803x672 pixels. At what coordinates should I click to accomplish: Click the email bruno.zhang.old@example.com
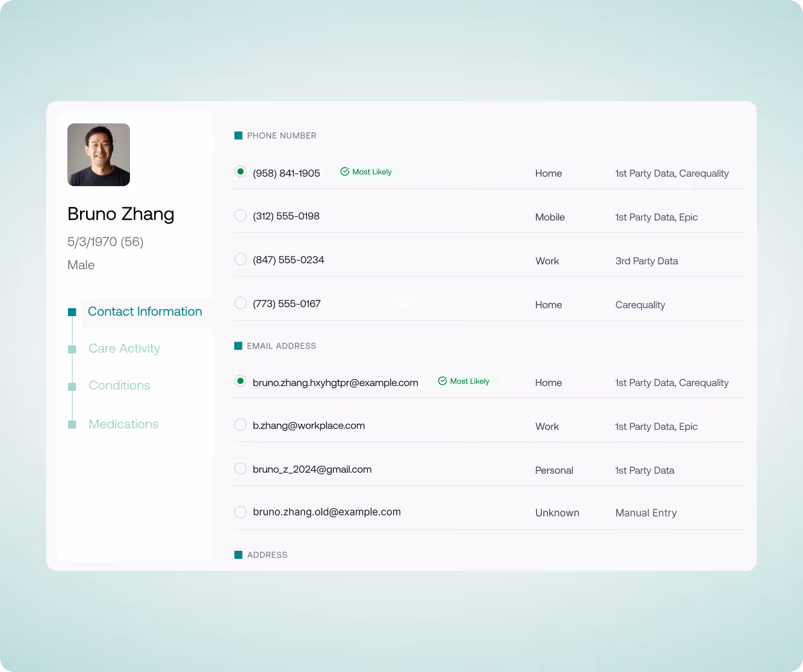pyautogui.click(x=327, y=512)
